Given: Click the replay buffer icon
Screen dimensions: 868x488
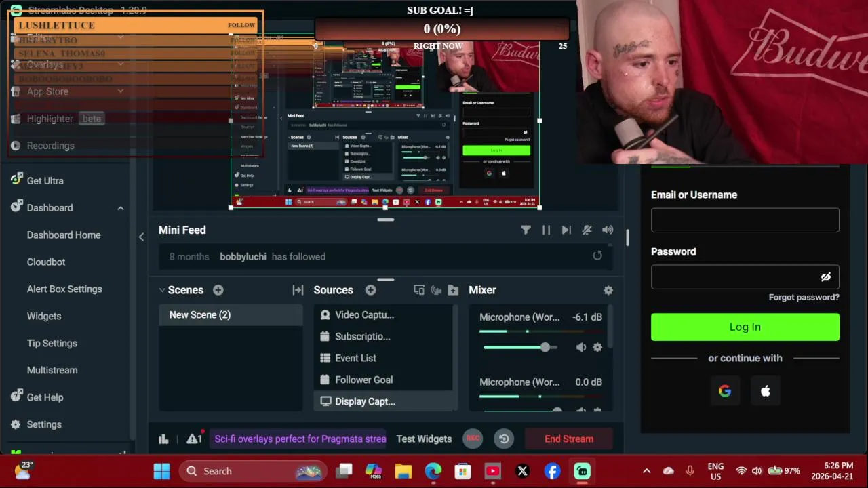Looking at the screenshot, I should (504, 439).
